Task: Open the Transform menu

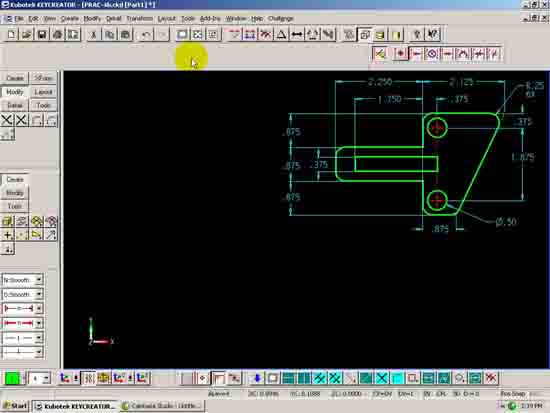Action: [x=140, y=19]
